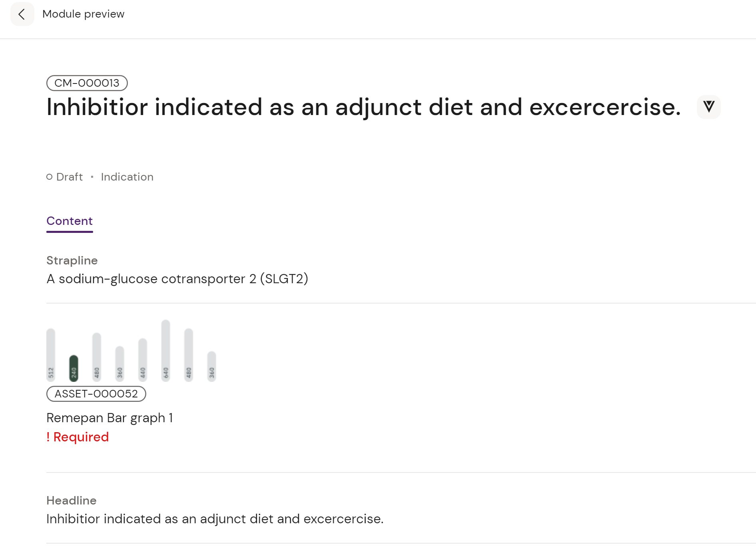
Task: Click the 512 bar in the graph
Action: click(51, 354)
